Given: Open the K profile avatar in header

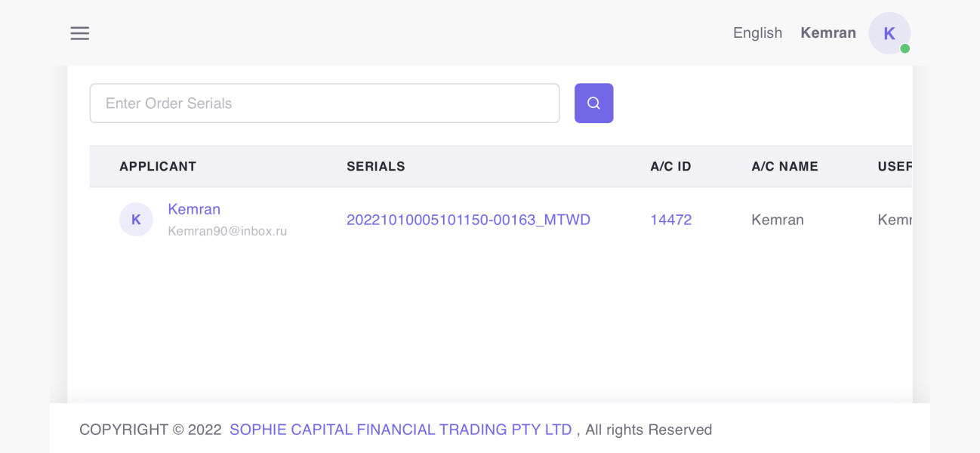Looking at the screenshot, I should tap(889, 33).
